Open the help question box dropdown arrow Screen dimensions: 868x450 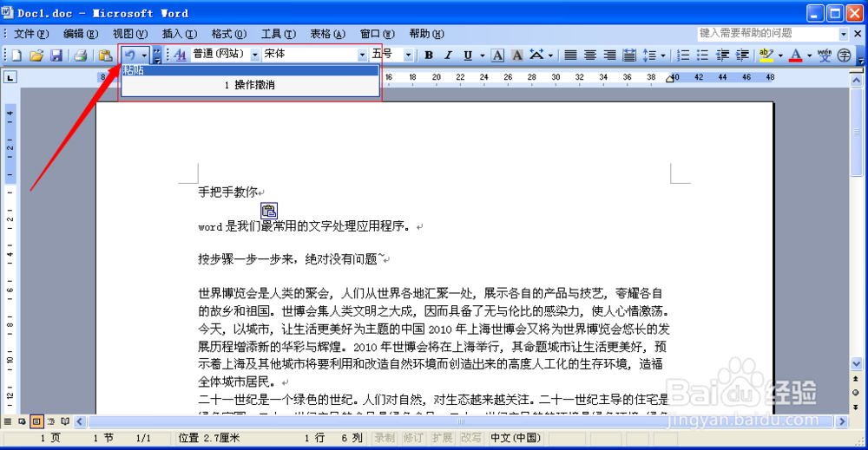pos(844,35)
